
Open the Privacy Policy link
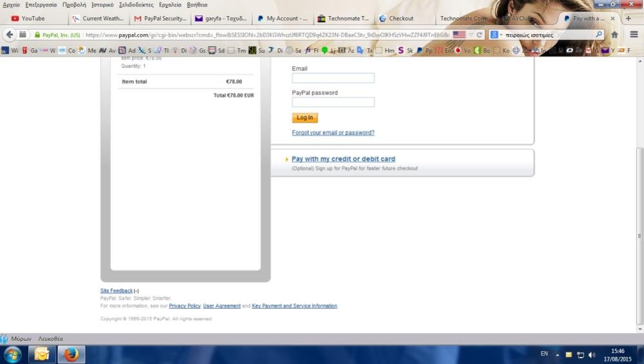[184, 306]
